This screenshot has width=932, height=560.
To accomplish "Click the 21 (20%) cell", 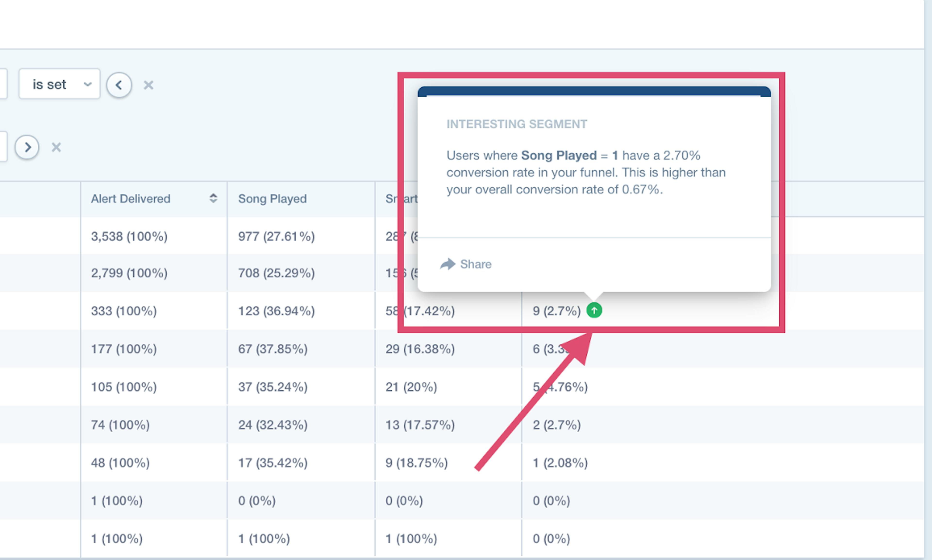I will (411, 387).
